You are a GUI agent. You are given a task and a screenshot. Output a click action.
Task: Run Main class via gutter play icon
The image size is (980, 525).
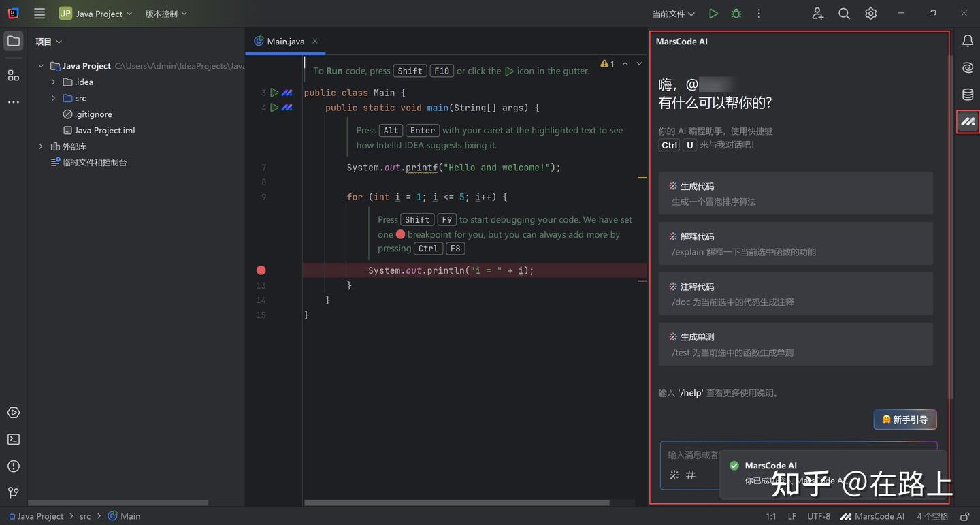(274, 92)
